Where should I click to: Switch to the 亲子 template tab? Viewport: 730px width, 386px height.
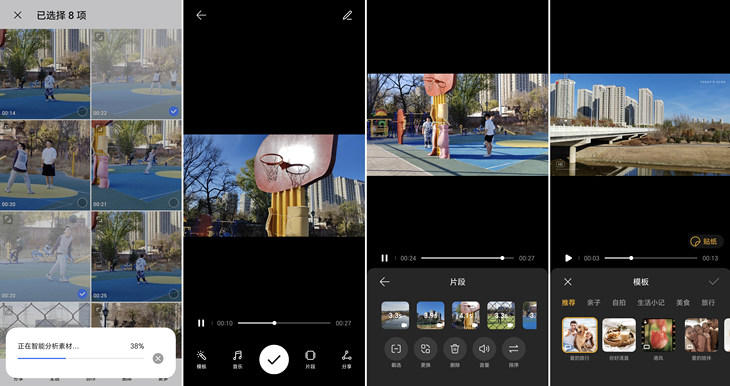pos(594,303)
